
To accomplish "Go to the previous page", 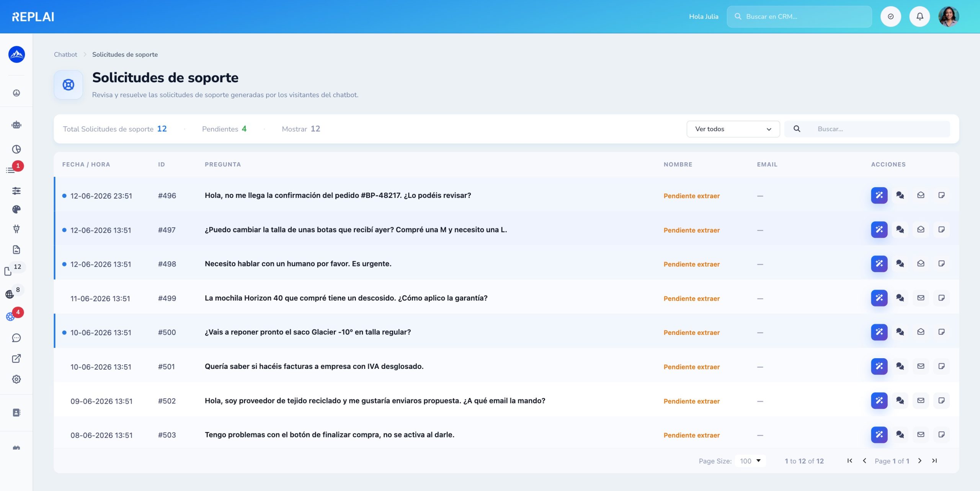I will (864, 461).
